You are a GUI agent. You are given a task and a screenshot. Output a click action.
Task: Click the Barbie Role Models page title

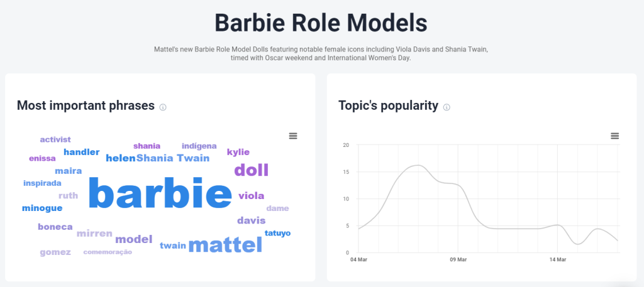click(x=321, y=23)
